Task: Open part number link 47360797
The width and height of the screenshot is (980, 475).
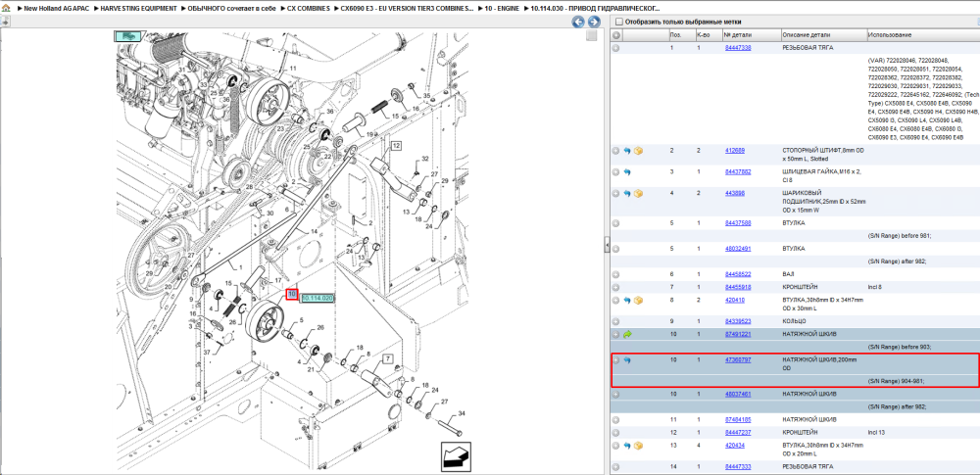Action: pyautogui.click(x=738, y=360)
